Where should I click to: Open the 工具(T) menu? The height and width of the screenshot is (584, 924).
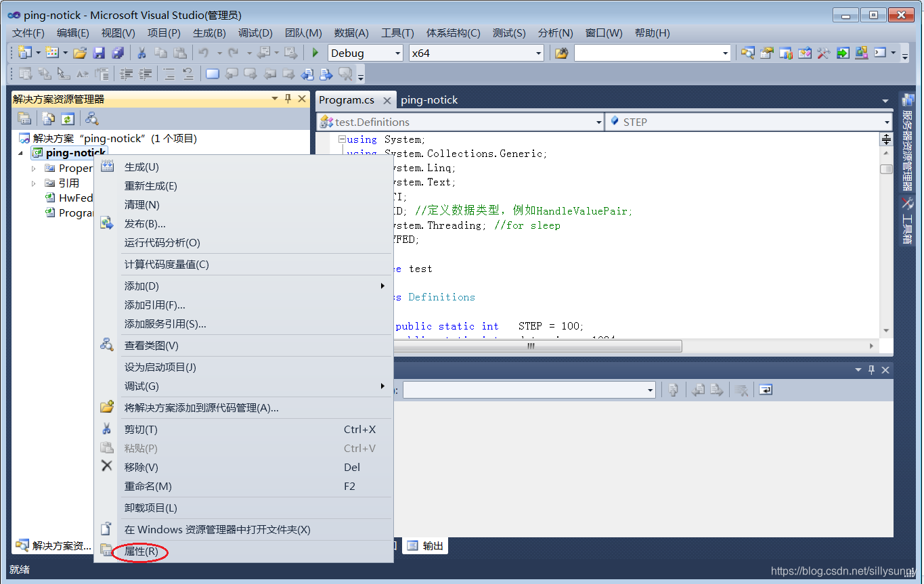tap(397, 32)
